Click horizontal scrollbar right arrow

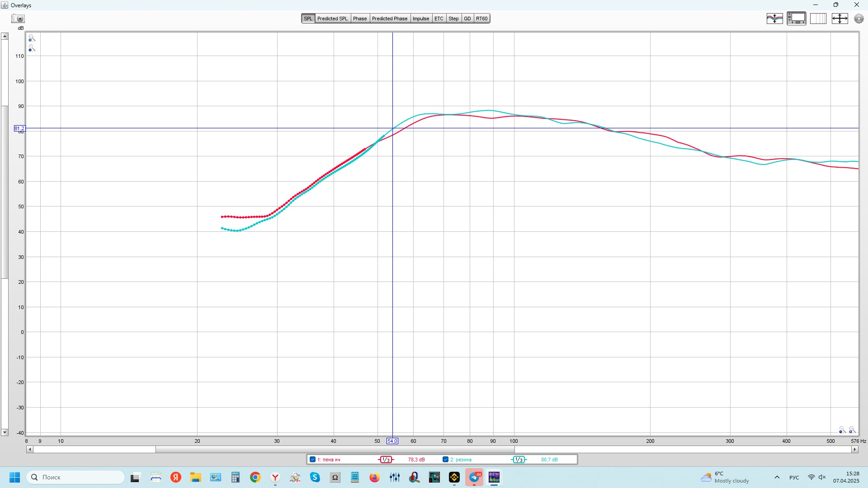(x=854, y=449)
